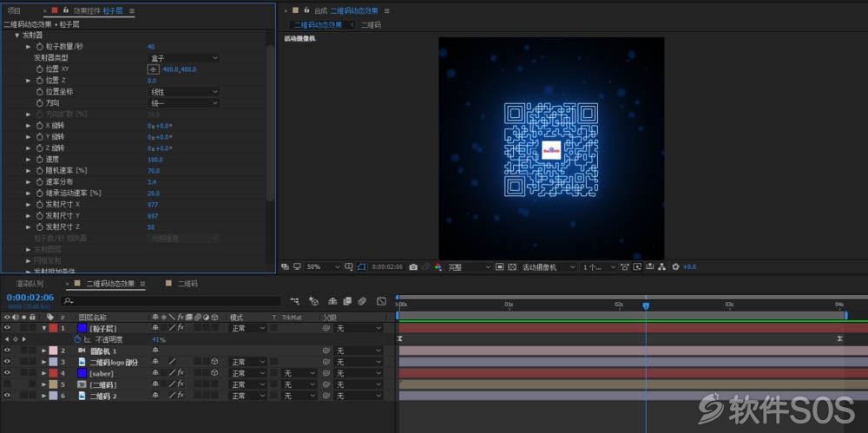Screen dimensions: 868x433
Task: Click the pink label swatch of 摄像机 1
Action: [53, 351]
